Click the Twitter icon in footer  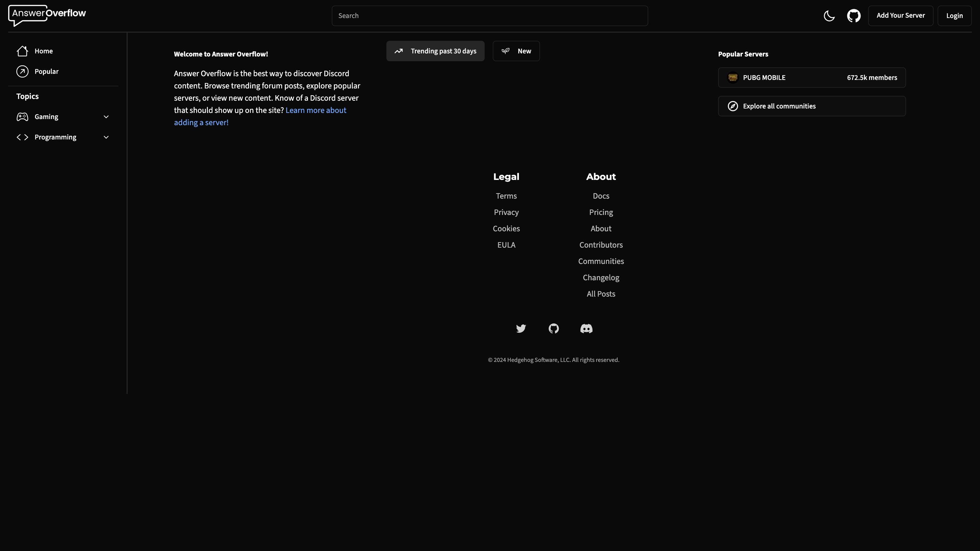(521, 328)
